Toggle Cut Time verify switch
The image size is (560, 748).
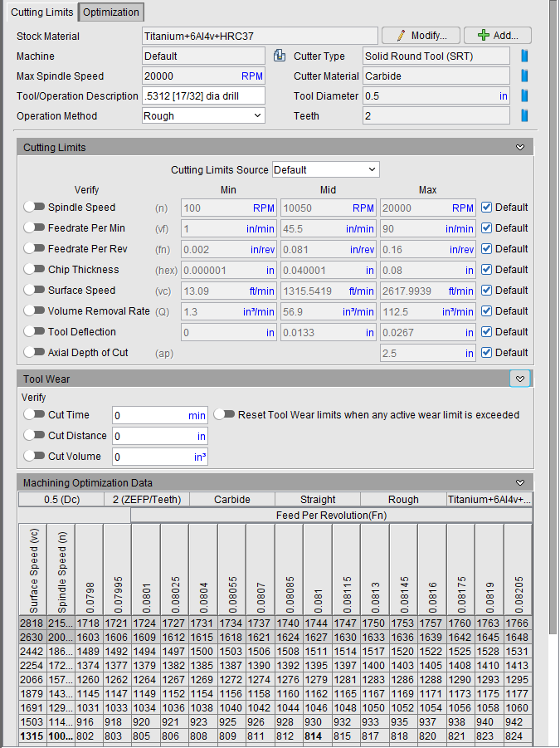point(34,414)
